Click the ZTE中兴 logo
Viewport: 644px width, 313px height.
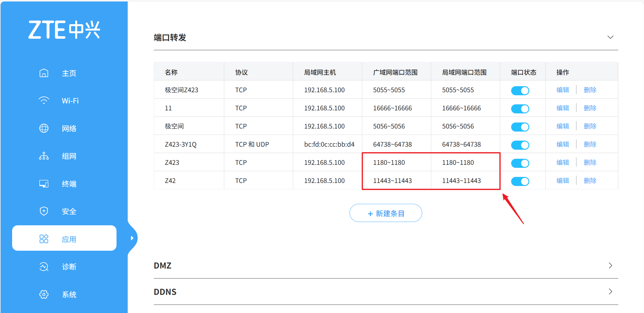click(x=64, y=29)
